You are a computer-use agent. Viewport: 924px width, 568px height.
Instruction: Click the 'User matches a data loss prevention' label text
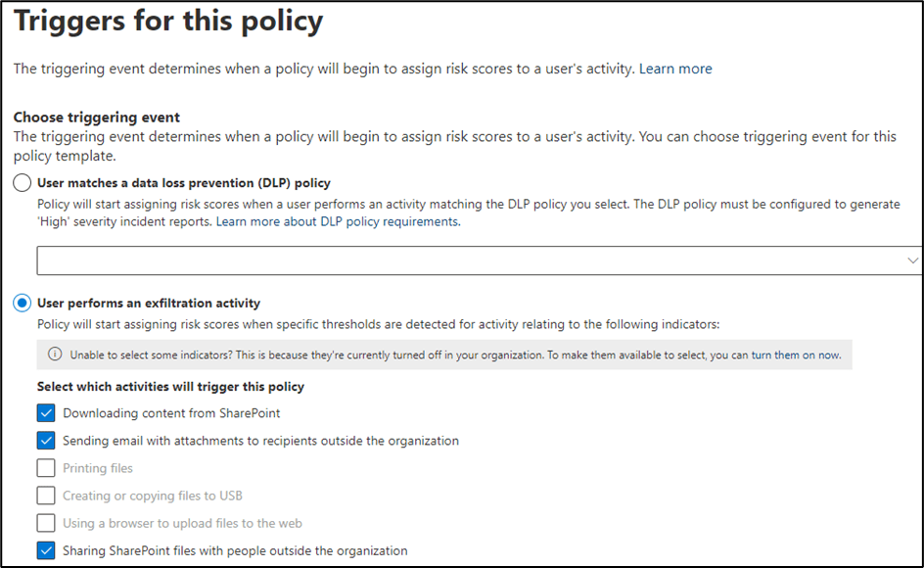tap(184, 183)
